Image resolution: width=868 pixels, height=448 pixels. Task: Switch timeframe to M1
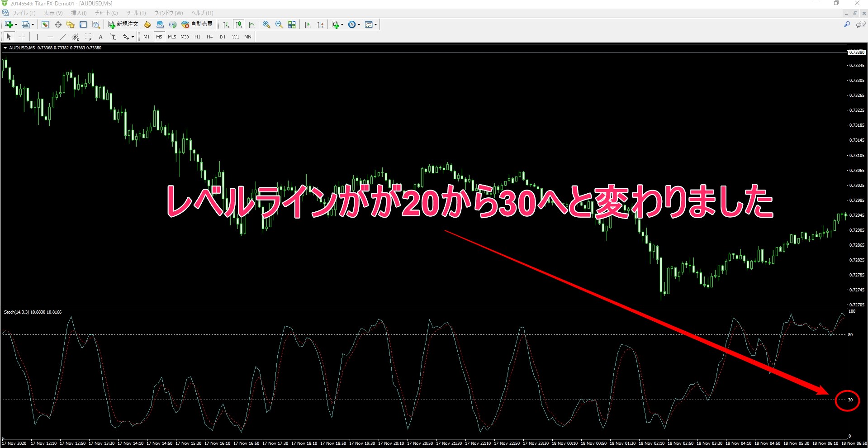tap(147, 37)
